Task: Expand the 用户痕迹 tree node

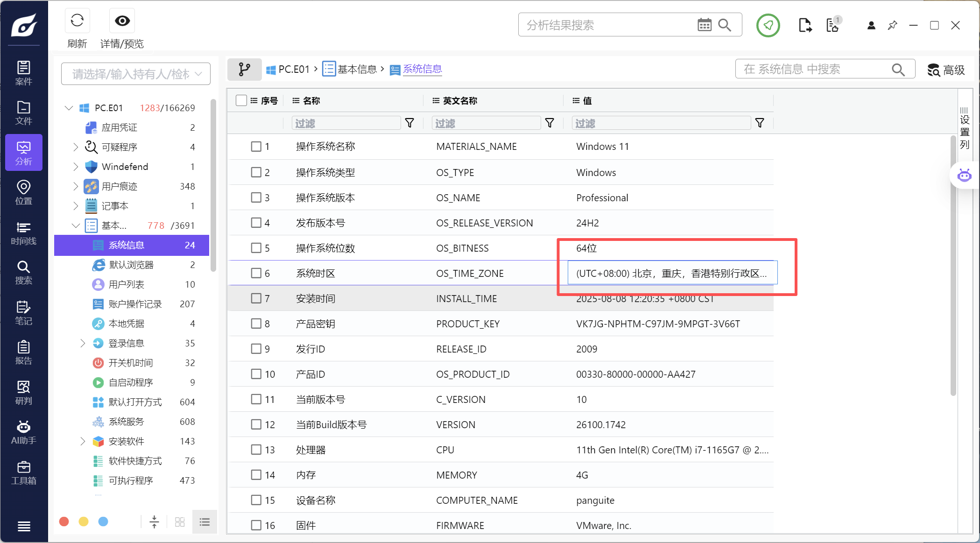Action: 76,186
